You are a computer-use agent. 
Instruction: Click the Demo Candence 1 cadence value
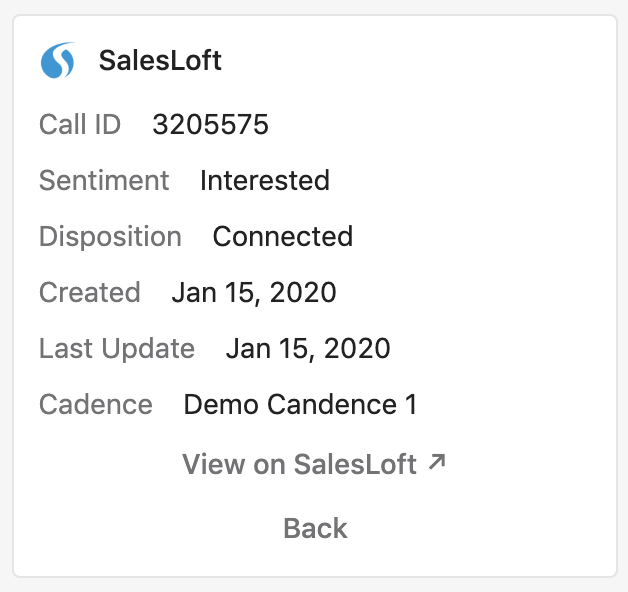click(300, 405)
